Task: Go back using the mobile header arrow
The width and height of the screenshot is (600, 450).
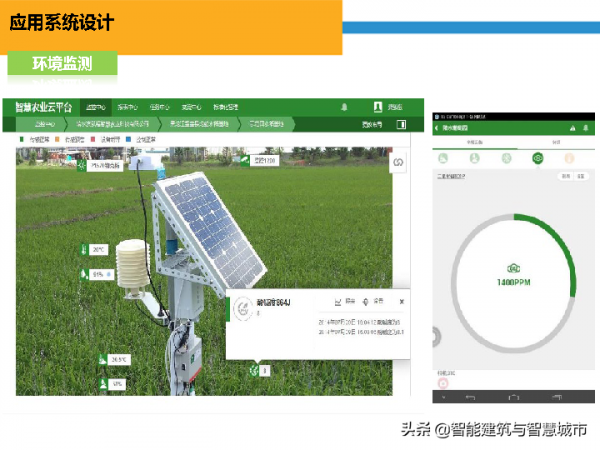Action: [x=437, y=128]
